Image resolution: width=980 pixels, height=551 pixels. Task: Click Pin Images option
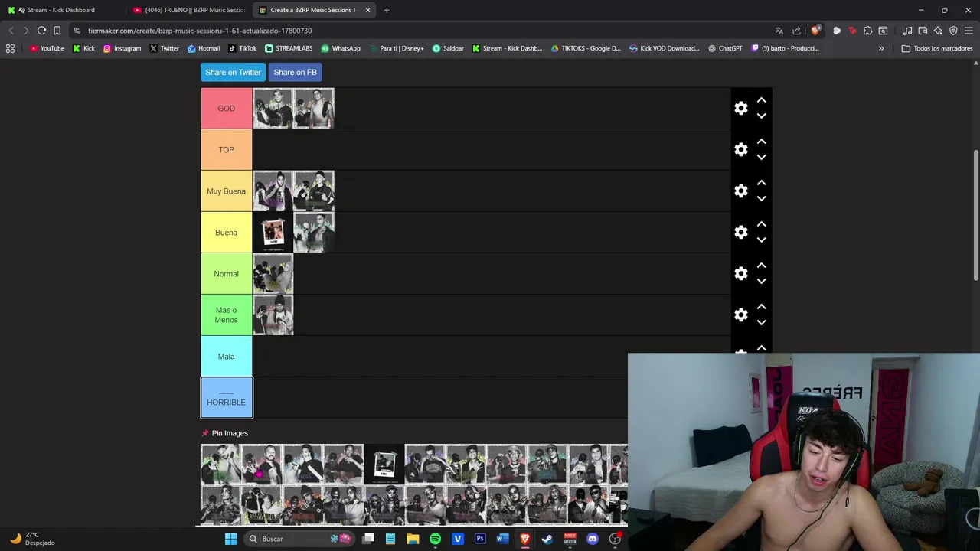(224, 433)
